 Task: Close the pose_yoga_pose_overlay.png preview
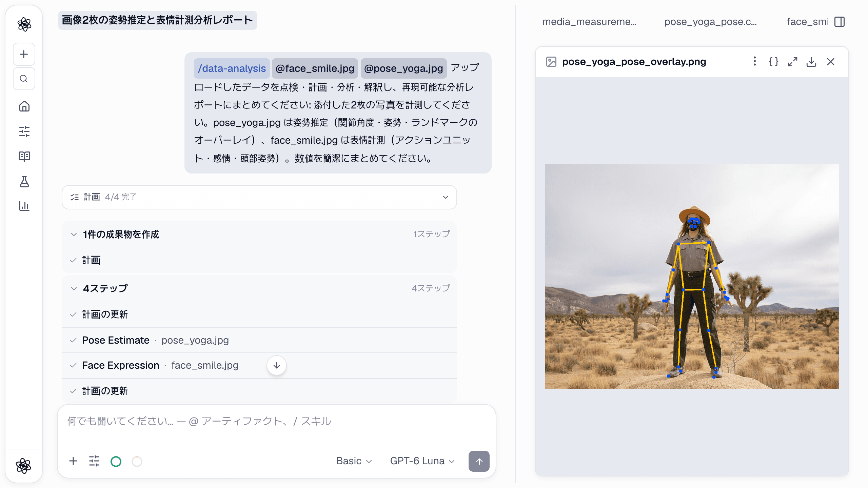click(x=831, y=62)
